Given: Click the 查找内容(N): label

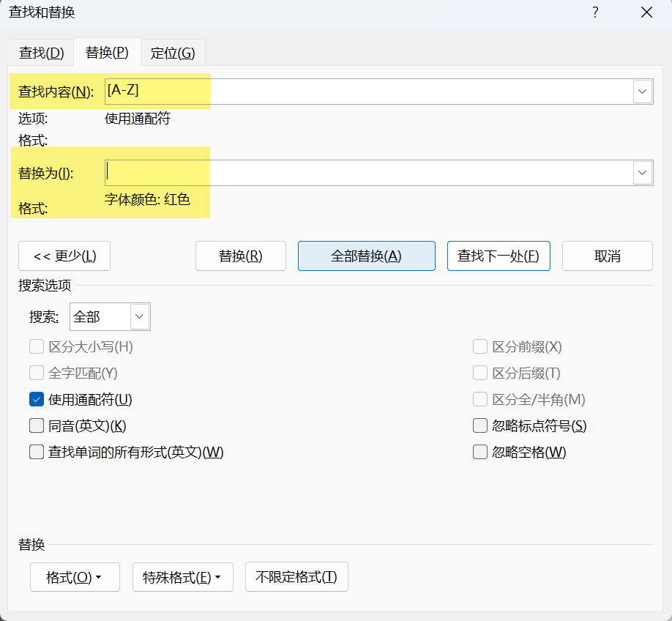Looking at the screenshot, I should tap(56, 92).
